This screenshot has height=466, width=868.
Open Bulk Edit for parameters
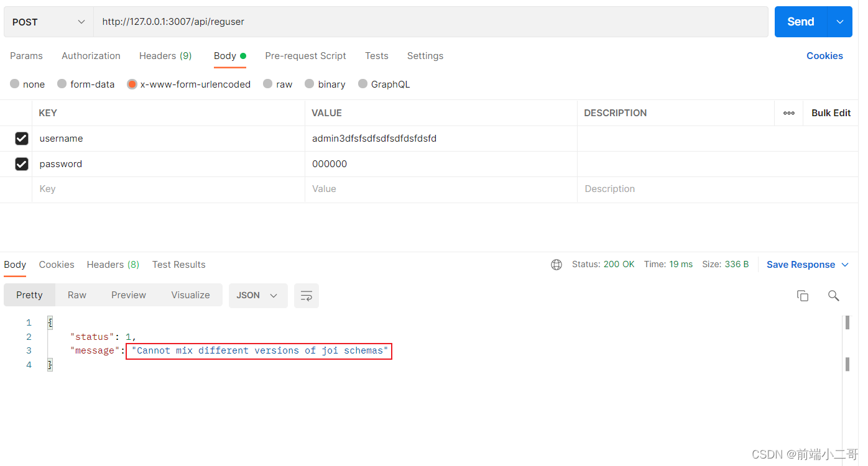(831, 112)
